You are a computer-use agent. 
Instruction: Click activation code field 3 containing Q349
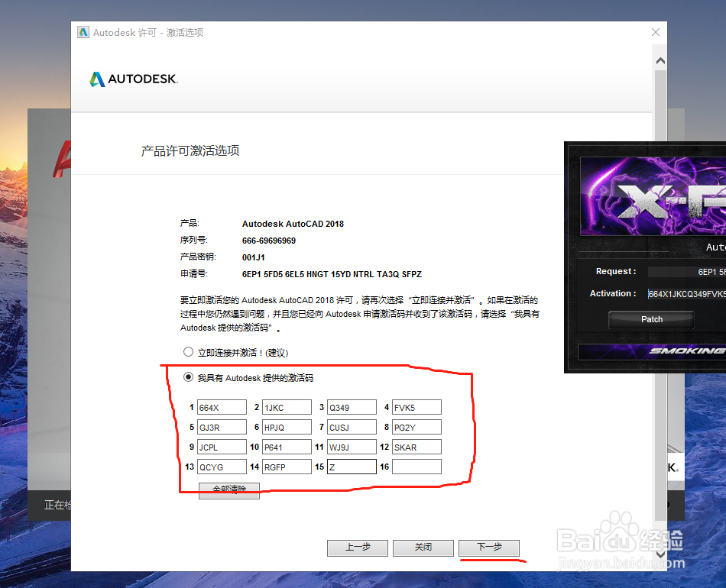[x=352, y=407]
